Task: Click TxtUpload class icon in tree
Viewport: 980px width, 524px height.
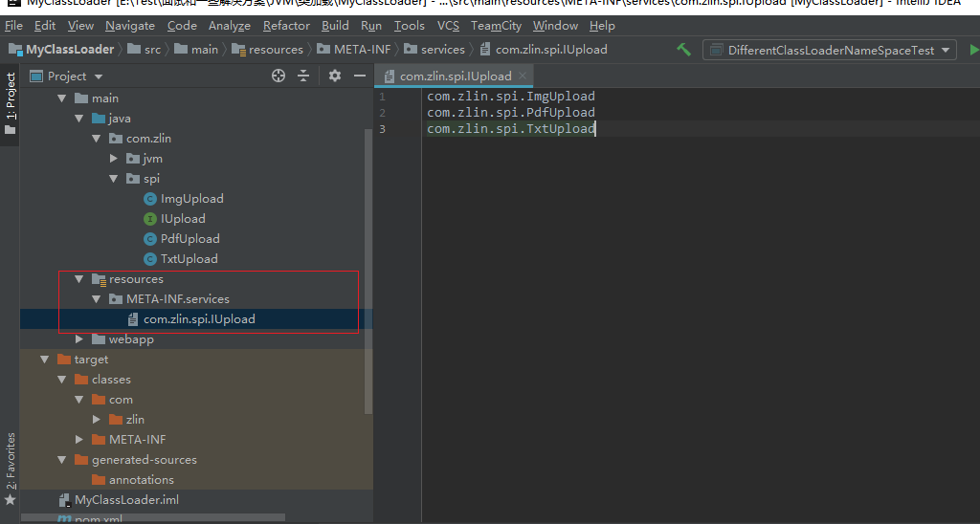Action: tap(150, 258)
